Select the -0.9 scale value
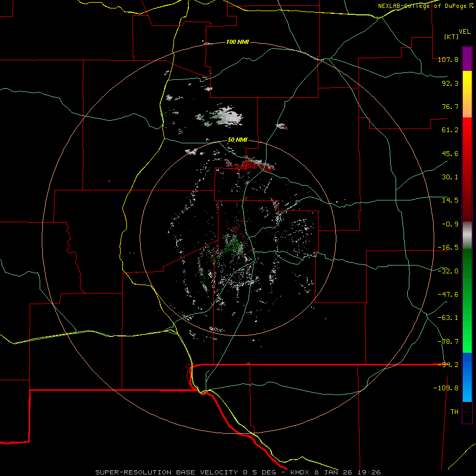The width and height of the screenshot is (476, 476). pyautogui.click(x=450, y=224)
